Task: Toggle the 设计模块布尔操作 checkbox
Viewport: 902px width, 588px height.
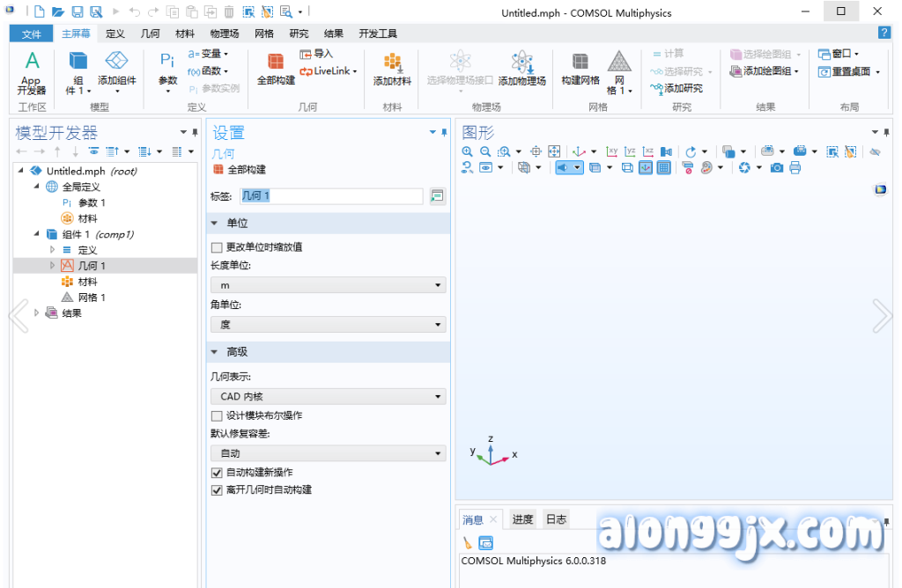Action: (x=217, y=415)
